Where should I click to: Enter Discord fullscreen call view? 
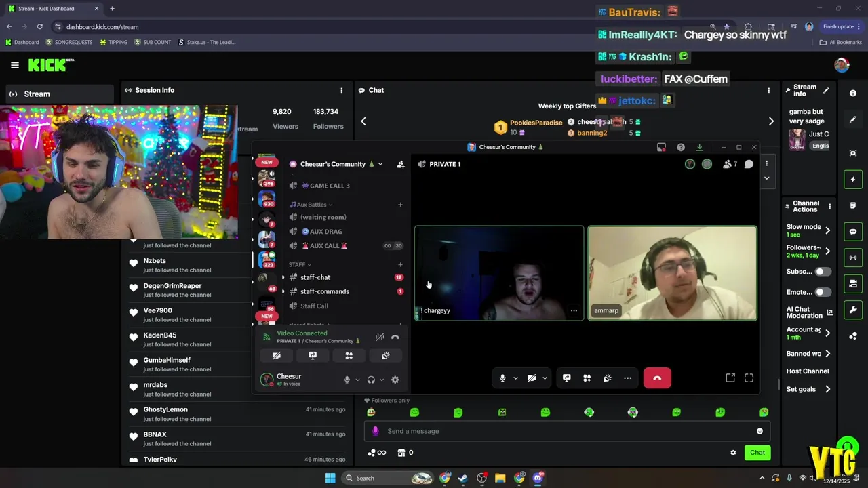pos(749,378)
